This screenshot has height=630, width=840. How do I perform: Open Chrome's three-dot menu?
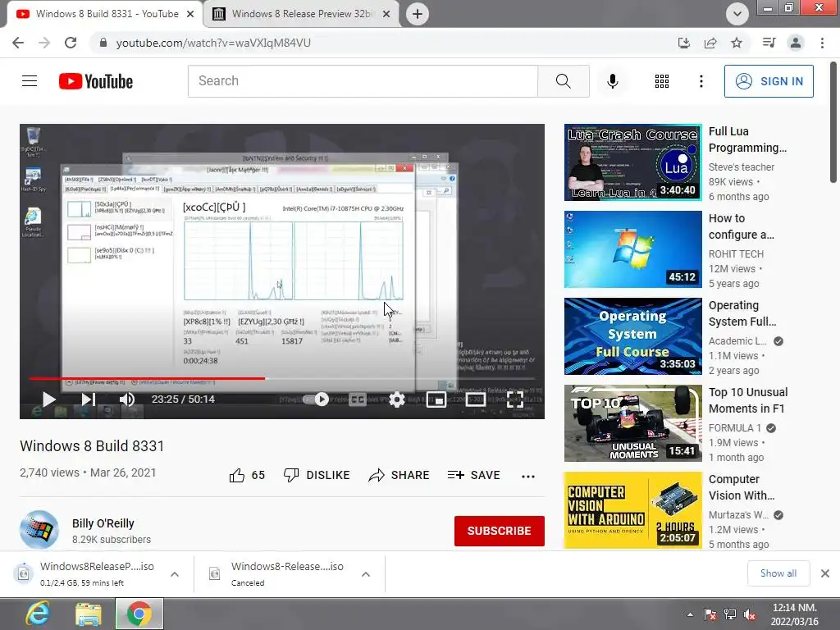click(822, 43)
